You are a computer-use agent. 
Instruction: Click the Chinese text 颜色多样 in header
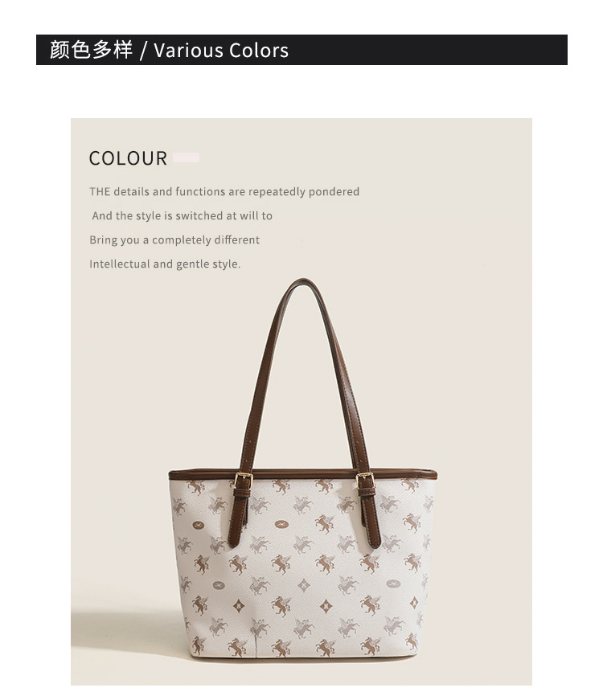tap(91, 50)
